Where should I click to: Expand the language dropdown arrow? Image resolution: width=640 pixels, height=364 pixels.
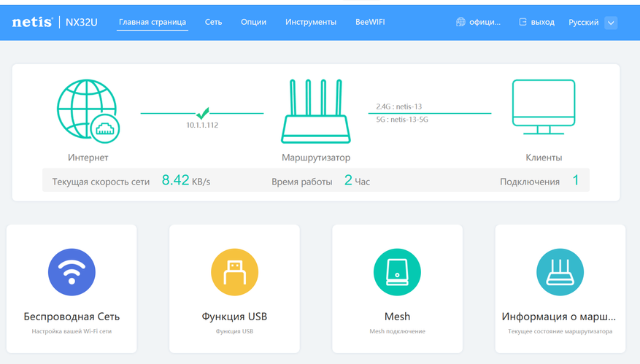(x=611, y=23)
